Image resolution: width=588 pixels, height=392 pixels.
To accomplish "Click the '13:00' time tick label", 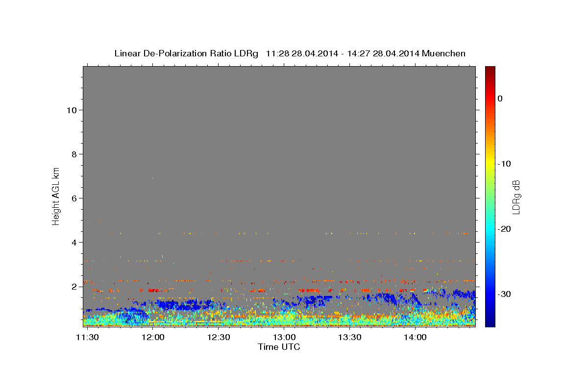I will click(x=284, y=338).
